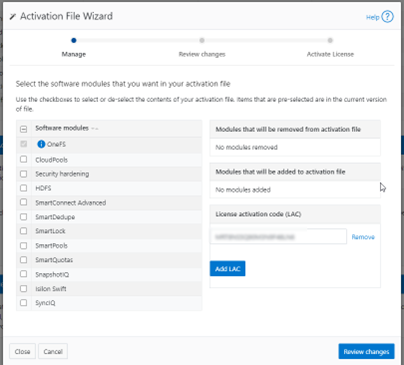
Task: Enable the SyncIQ checkbox
Action: coord(24,303)
